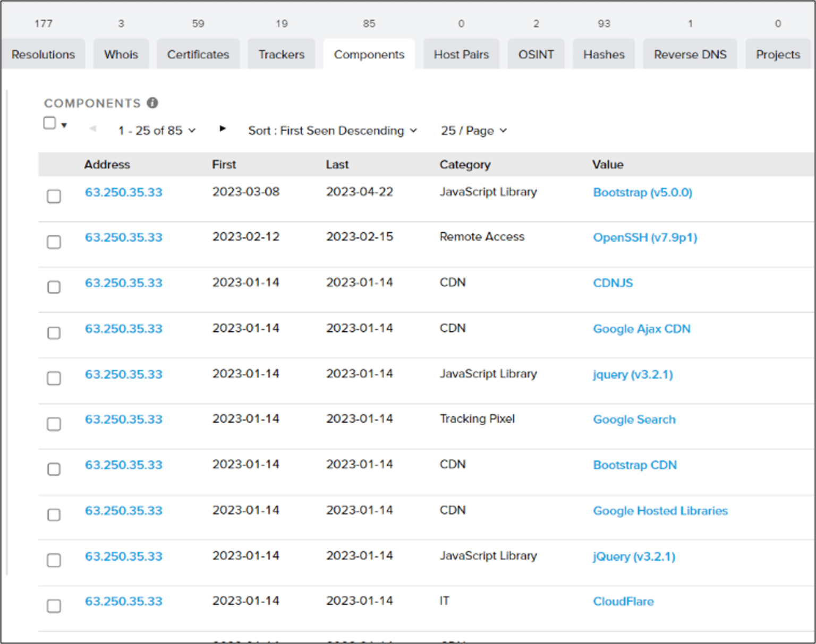Click the 2023-04-22 last seen date

coord(360,192)
